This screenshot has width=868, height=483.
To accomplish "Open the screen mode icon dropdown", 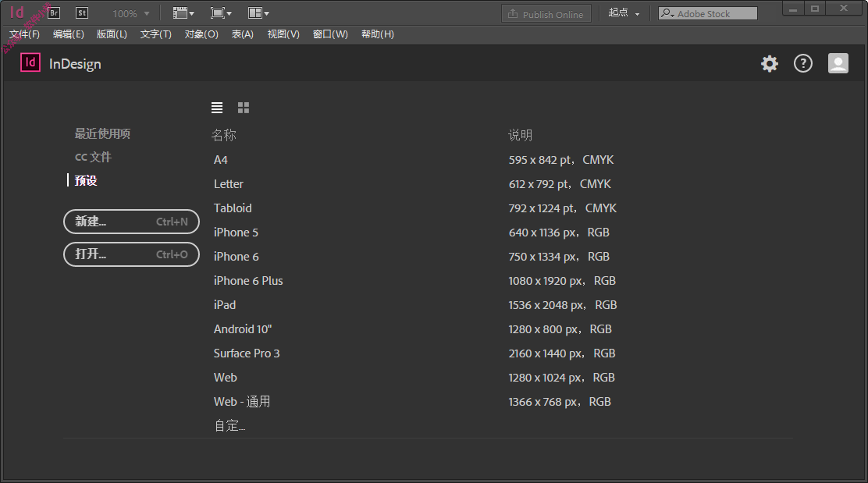I will coord(221,12).
